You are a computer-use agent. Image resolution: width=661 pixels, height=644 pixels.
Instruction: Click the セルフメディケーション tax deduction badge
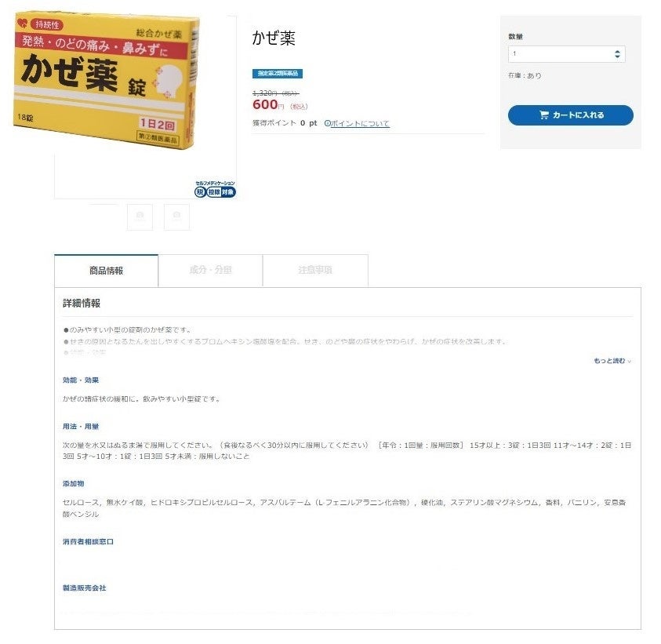point(215,189)
